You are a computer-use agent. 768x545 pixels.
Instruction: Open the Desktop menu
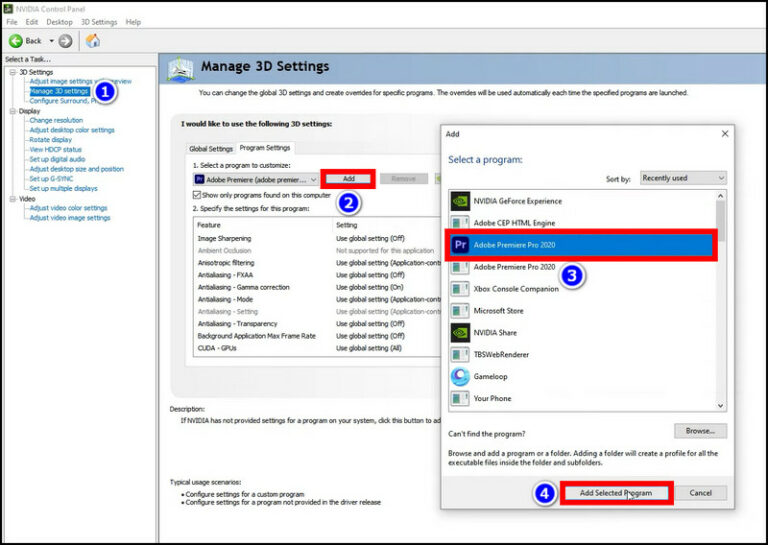59,21
